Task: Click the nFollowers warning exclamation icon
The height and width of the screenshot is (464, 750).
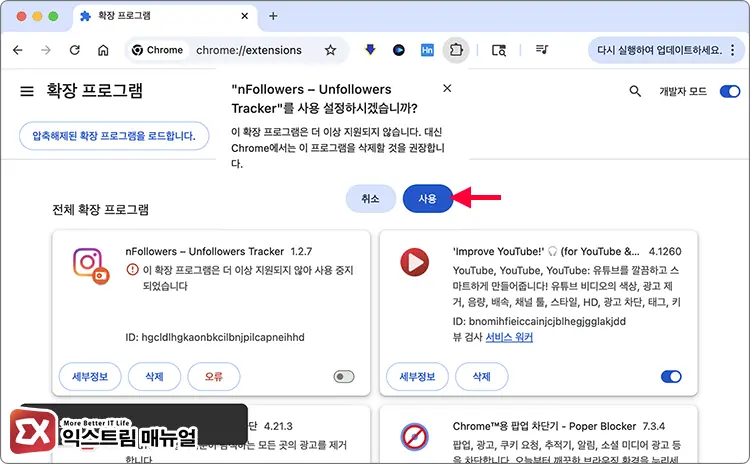Action: [x=132, y=270]
